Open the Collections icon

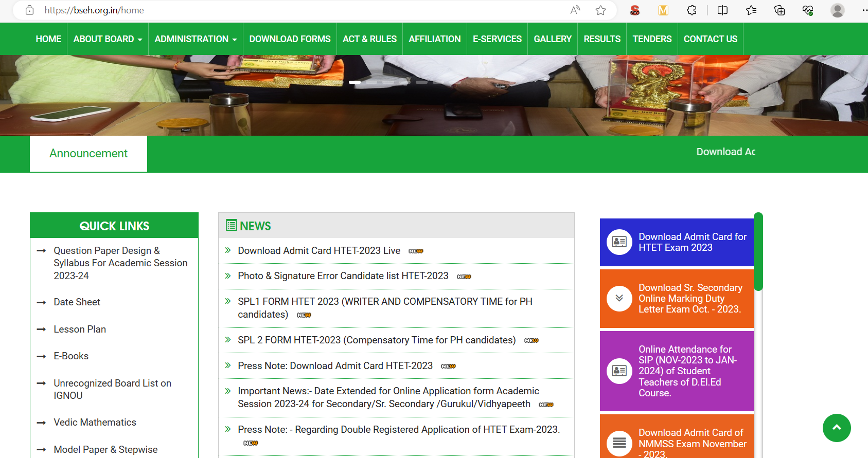pos(780,10)
